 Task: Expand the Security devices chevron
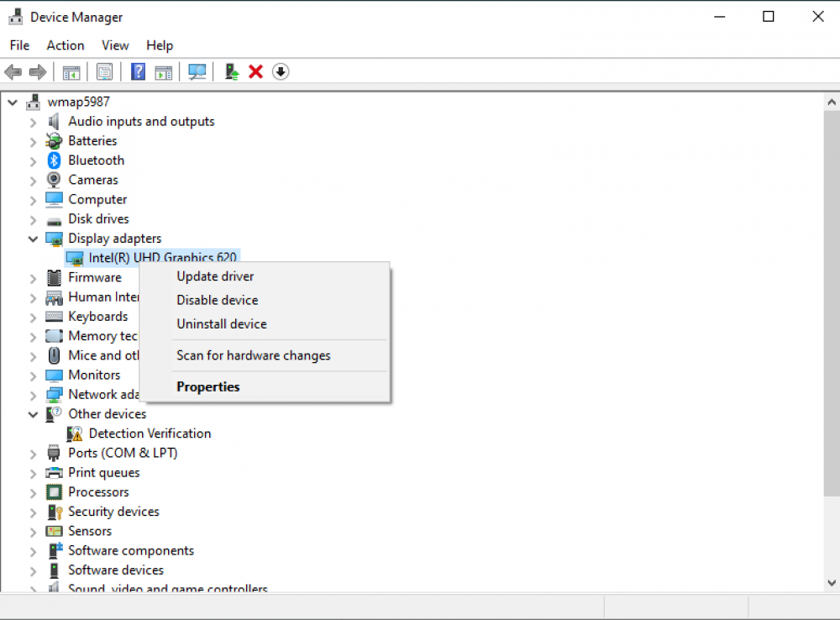click(34, 512)
